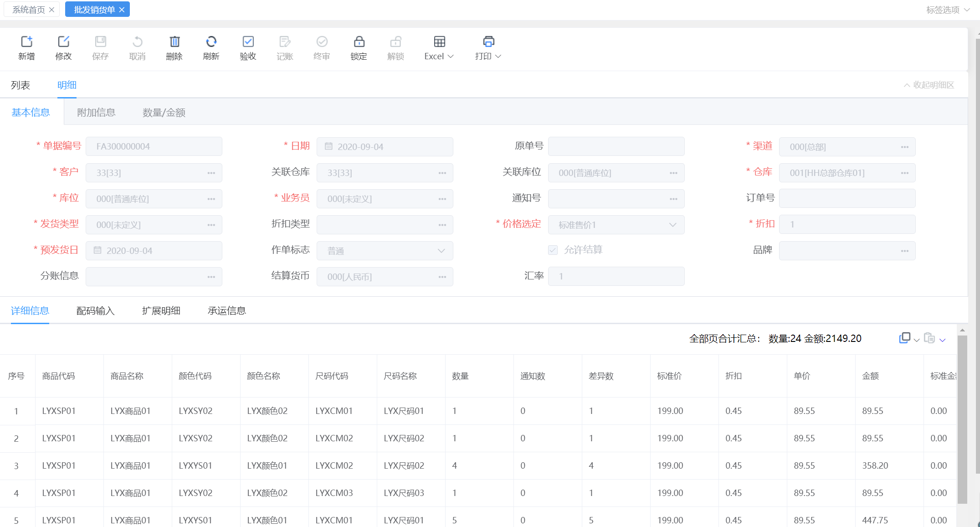Image resolution: width=980 pixels, height=527 pixels.
Task: Click the table vertical scrollbar
Action: point(962,419)
